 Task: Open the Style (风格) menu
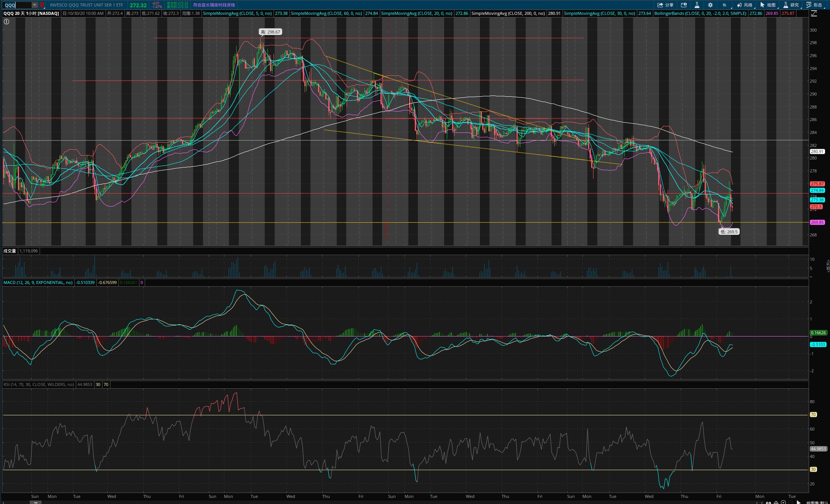pyautogui.click(x=745, y=5)
